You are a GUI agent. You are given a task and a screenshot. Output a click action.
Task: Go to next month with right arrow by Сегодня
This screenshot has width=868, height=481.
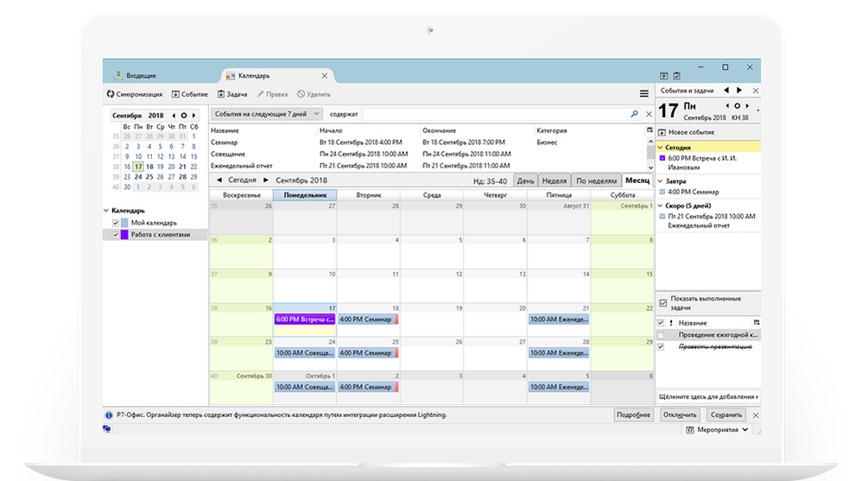tap(266, 180)
